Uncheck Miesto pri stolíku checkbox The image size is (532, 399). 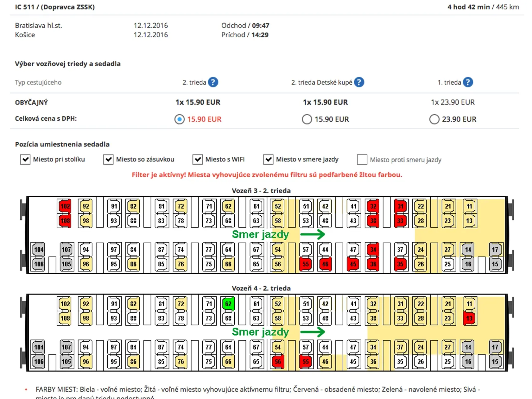[x=25, y=159]
